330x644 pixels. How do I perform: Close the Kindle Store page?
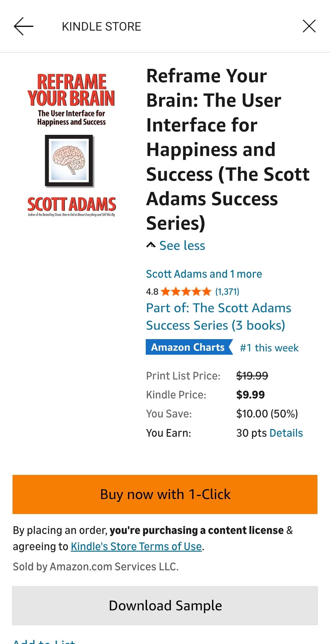pos(309,26)
